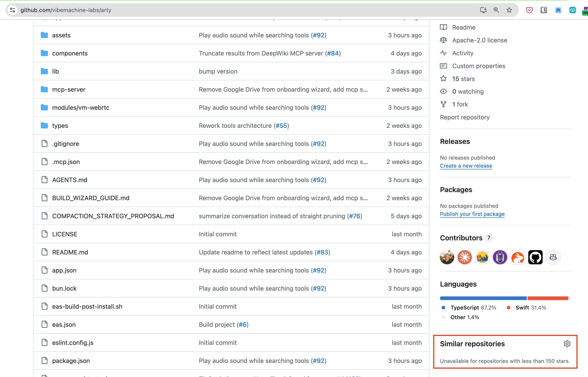The image size is (588, 377).
Task: Click the site info icon beside URL
Action: (x=12, y=10)
